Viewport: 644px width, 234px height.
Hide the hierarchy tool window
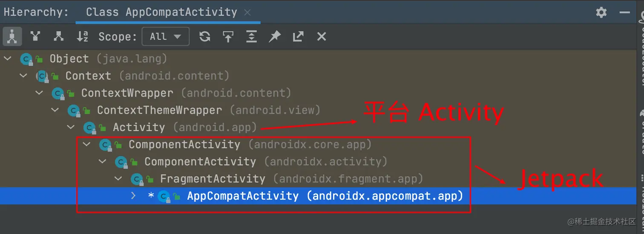[x=625, y=12]
